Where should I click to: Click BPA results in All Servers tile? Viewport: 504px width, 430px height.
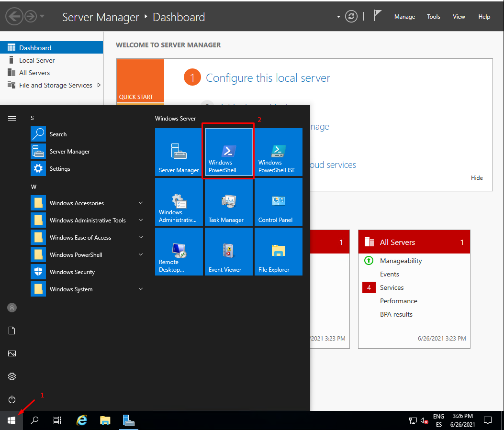396,314
